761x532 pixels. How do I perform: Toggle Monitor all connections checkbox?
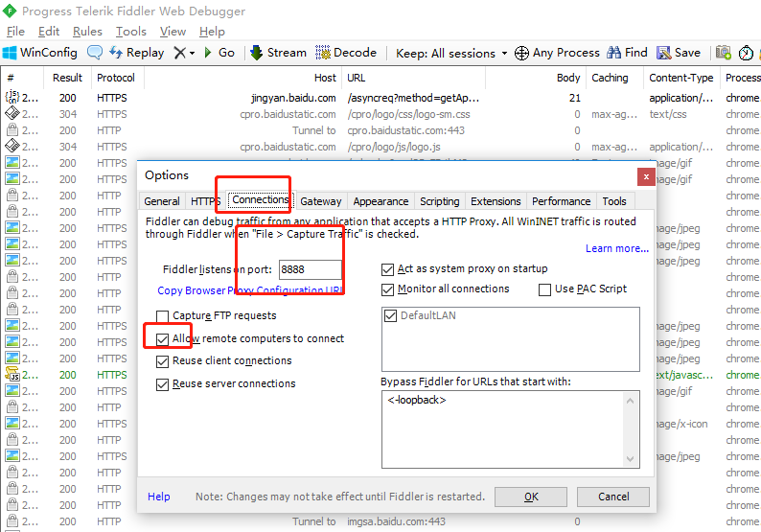coord(387,289)
